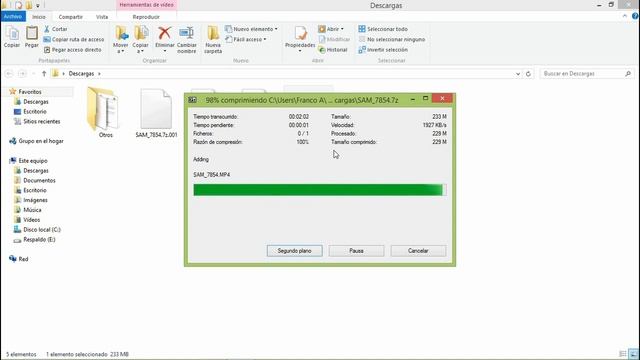Choose Copiar ruta de acceso

[74, 40]
